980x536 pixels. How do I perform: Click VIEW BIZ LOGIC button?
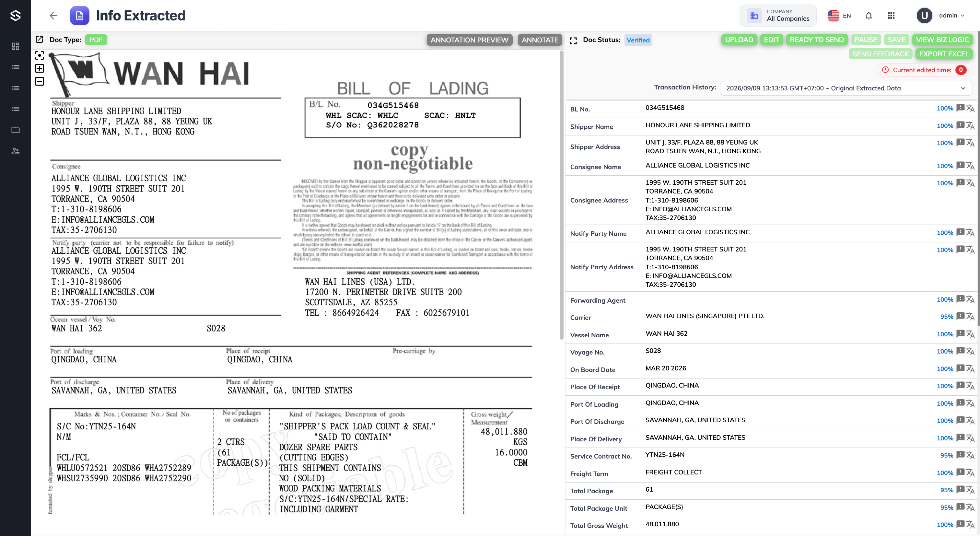point(942,40)
